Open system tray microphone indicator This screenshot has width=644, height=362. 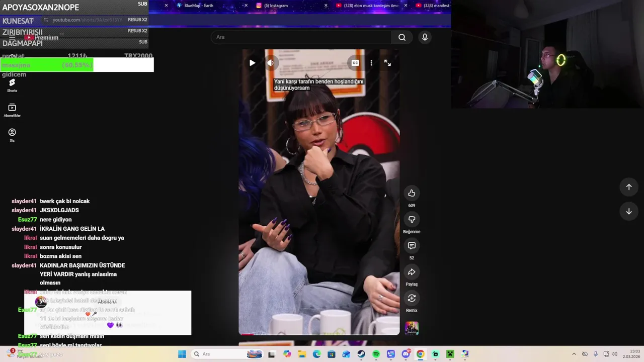[596, 354]
